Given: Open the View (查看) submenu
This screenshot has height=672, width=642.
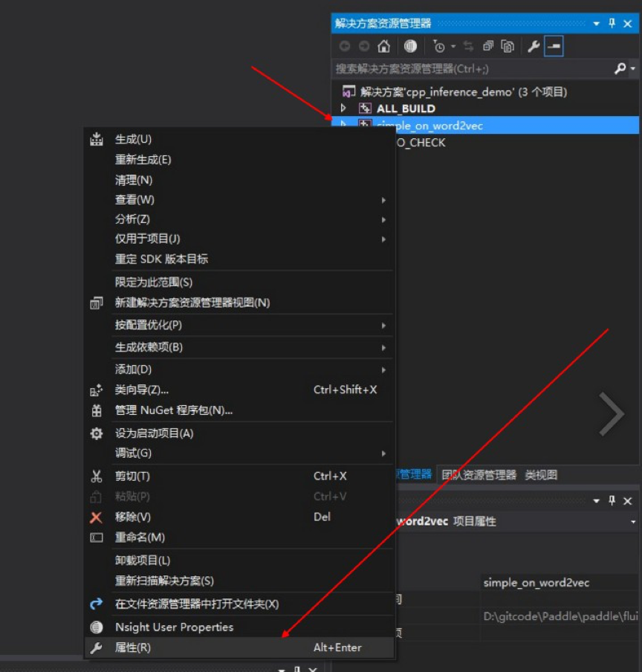Looking at the screenshot, I should (239, 200).
